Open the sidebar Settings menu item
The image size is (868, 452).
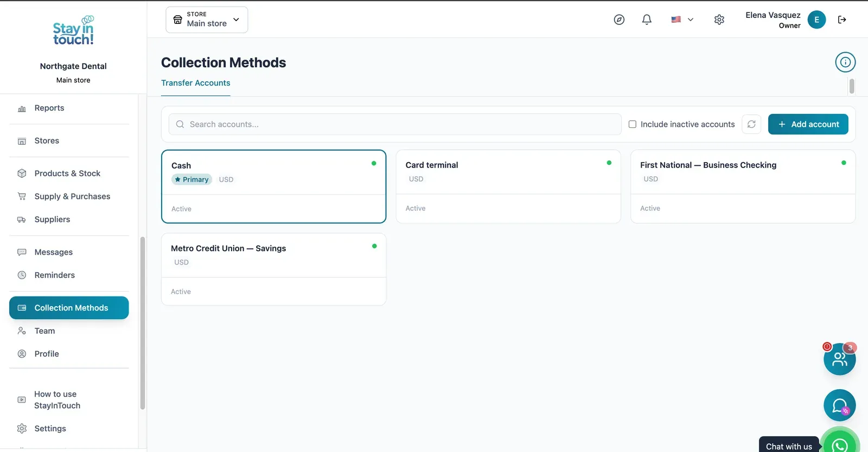(x=69, y=429)
